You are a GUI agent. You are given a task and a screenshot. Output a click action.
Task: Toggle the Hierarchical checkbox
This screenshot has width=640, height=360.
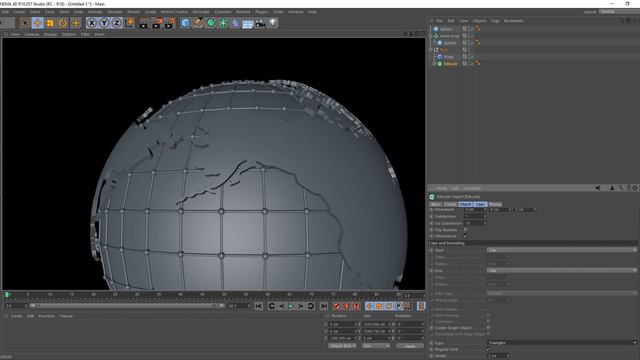[x=465, y=236]
